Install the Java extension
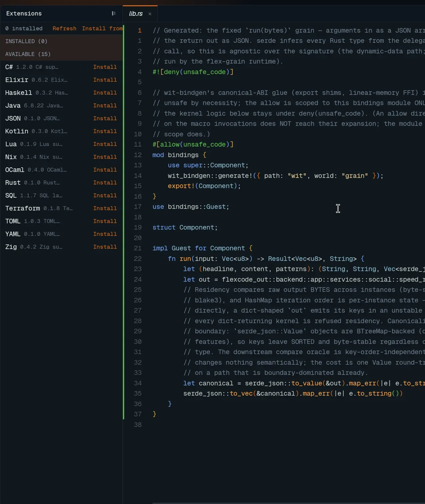Image resolution: width=425 pixels, height=504 pixels. click(x=105, y=106)
